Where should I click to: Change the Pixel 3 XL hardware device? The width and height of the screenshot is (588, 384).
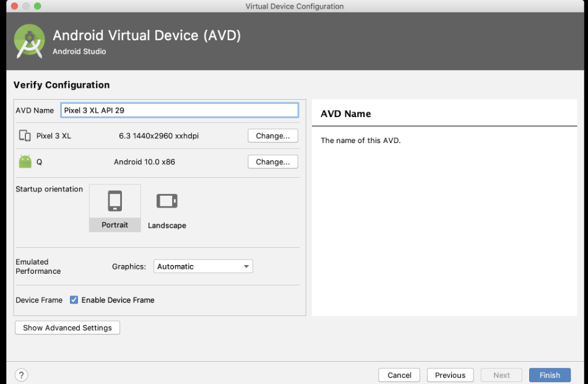pos(272,136)
